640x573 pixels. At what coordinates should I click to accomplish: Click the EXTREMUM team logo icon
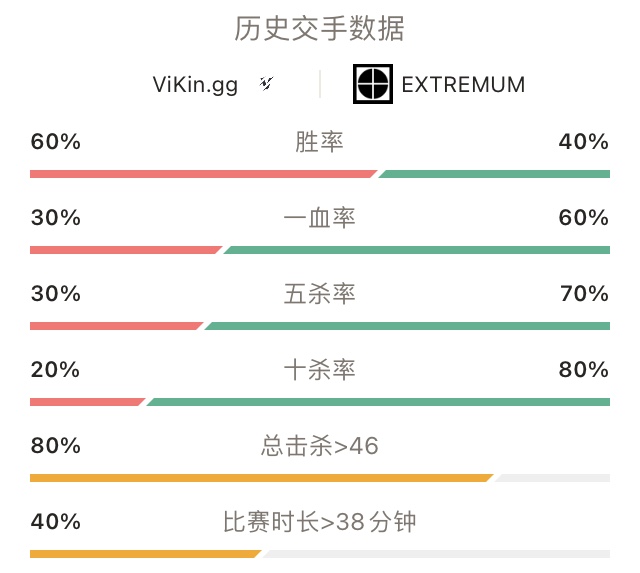(373, 84)
